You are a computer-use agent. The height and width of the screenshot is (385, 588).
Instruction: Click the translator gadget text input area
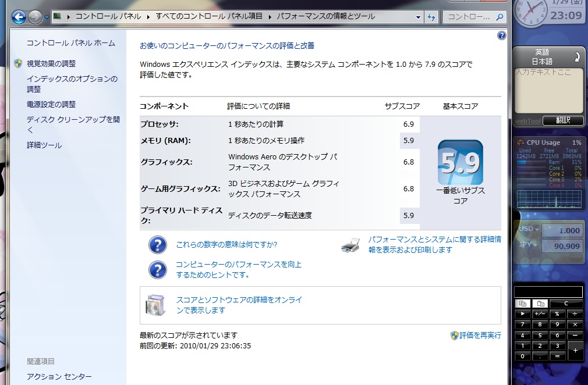coord(548,90)
